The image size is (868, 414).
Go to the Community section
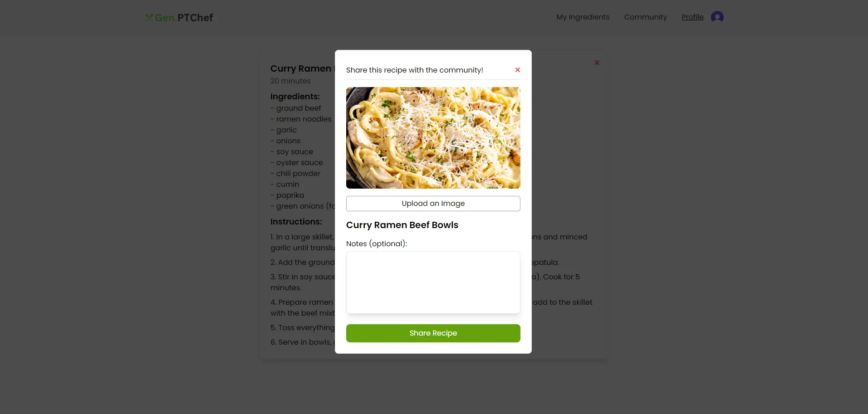(645, 17)
